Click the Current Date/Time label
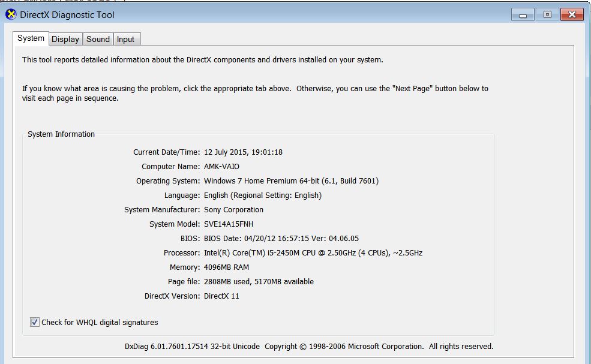The width and height of the screenshot is (591, 364). 166,152
